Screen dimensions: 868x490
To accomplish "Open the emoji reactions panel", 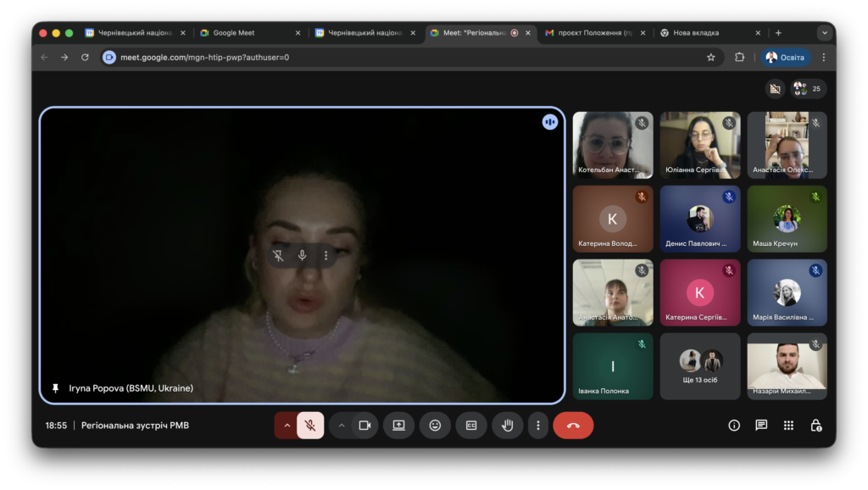I will coord(435,426).
